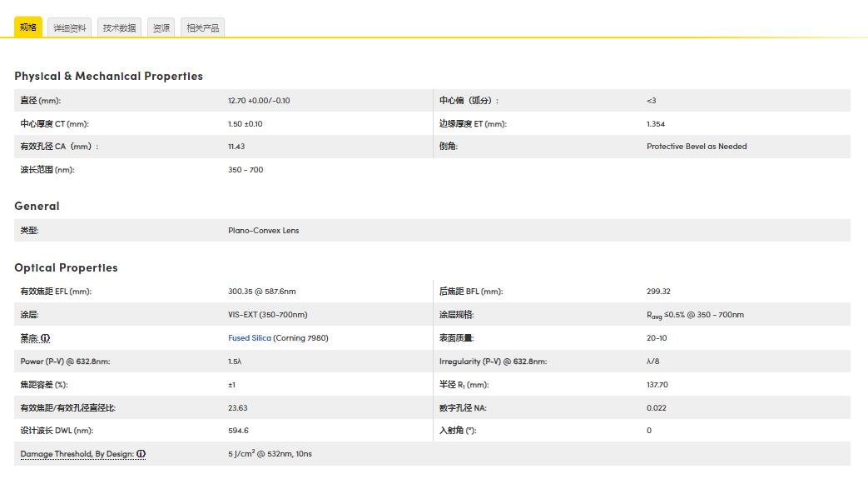Switch to the 详细资料 tab

[x=70, y=27]
